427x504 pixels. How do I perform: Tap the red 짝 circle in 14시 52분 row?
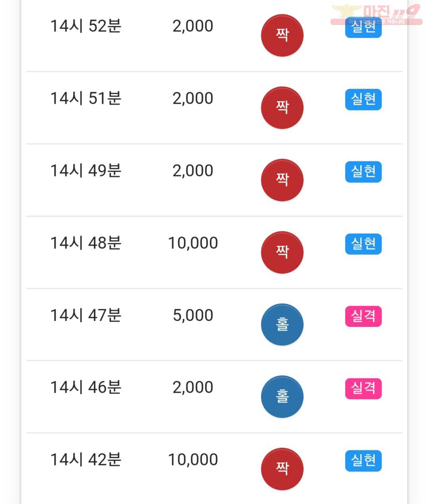tap(282, 35)
